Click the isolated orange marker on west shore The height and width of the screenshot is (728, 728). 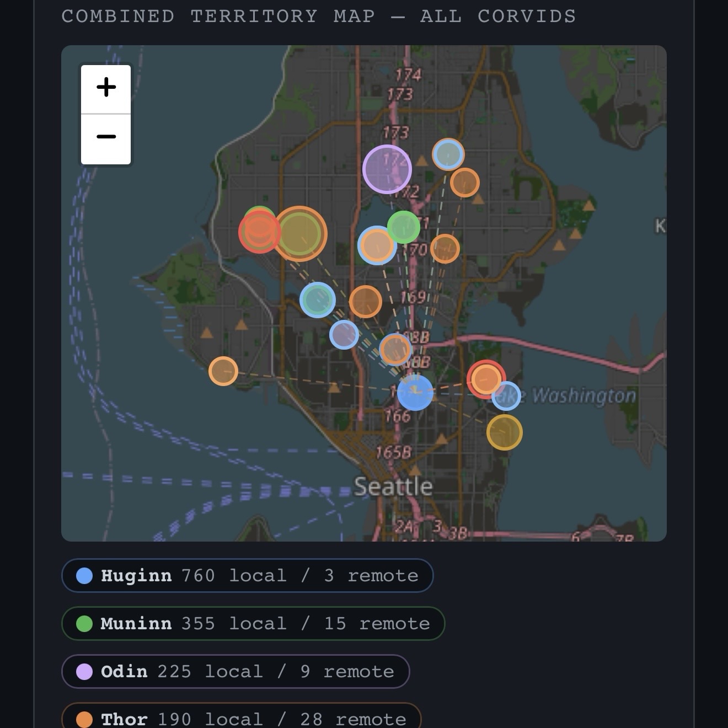(x=223, y=371)
